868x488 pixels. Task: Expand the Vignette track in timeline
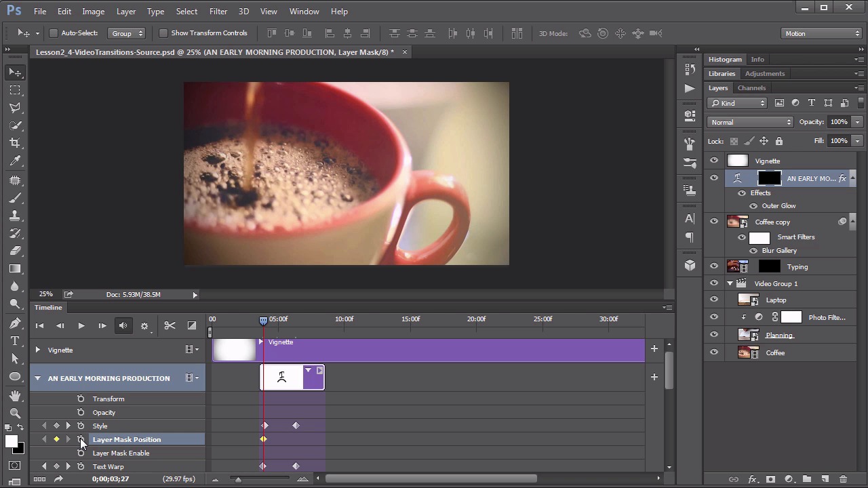click(x=38, y=350)
